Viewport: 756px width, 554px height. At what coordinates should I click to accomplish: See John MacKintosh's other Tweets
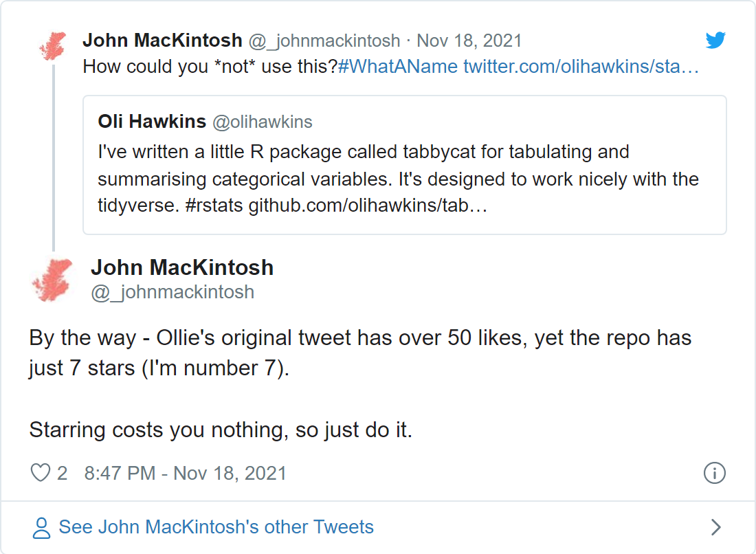216,527
